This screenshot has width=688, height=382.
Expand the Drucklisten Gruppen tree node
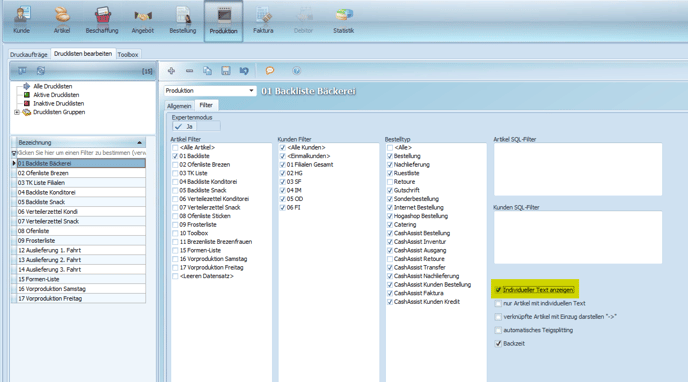click(17, 112)
